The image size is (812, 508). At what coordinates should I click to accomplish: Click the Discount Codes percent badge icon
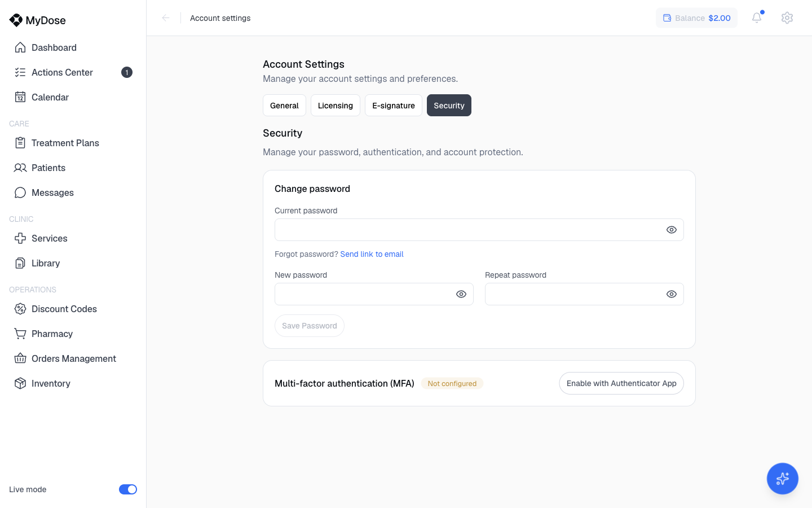[20, 309]
